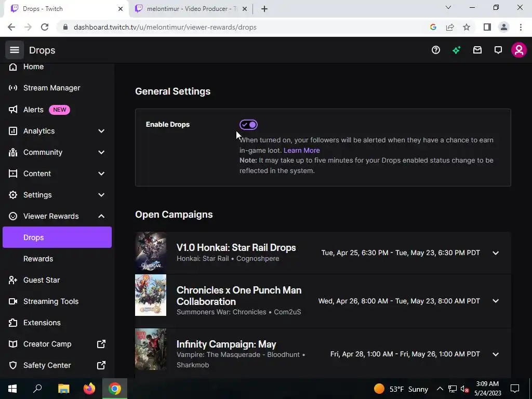The height and width of the screenshot is (399, 532).
Task: Close the Drops - Twitch tab
Action: point(121,9)
